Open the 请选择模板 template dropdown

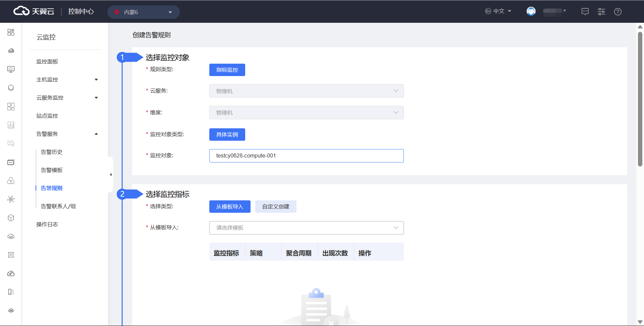click(x=306, y=228)
